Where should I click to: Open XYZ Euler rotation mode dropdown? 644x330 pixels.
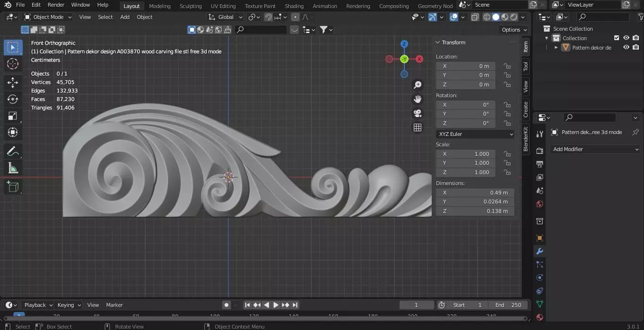click(475, 134)
